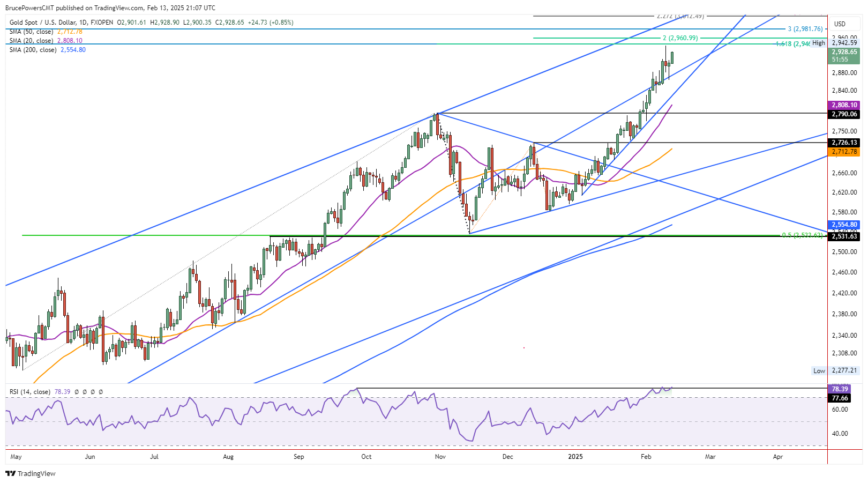This screenshot has width=868, height=483.
Task: Click Sep on the time axis
Action: [x=299, y=457]
